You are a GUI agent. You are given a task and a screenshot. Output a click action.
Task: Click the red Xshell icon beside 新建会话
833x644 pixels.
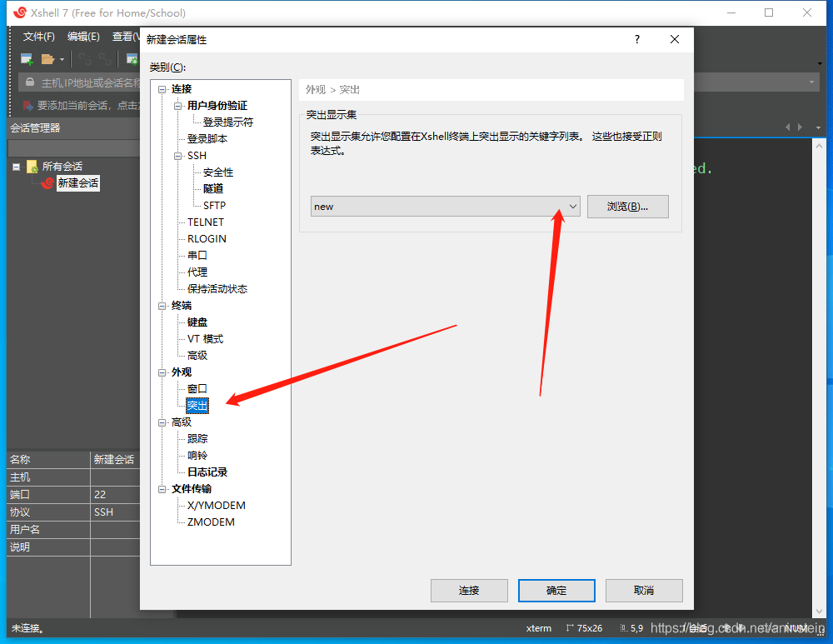point(47,182)
